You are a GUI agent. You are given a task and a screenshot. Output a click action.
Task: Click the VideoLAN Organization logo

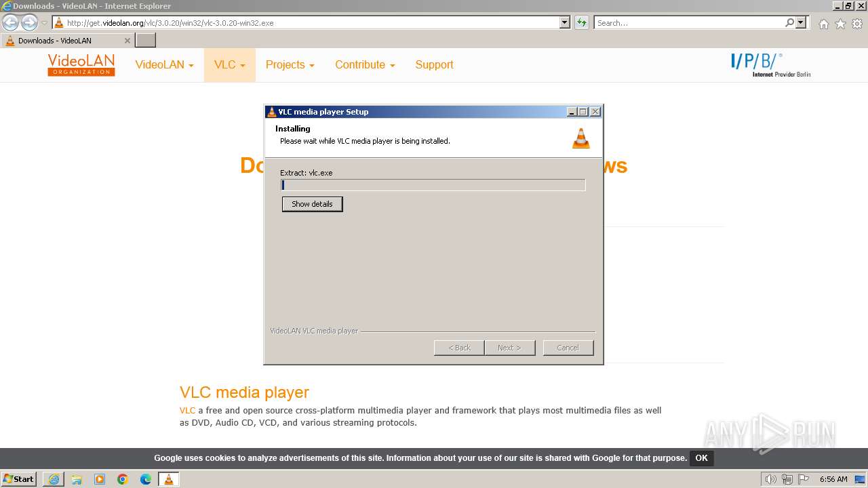click(x=81, y=65)
